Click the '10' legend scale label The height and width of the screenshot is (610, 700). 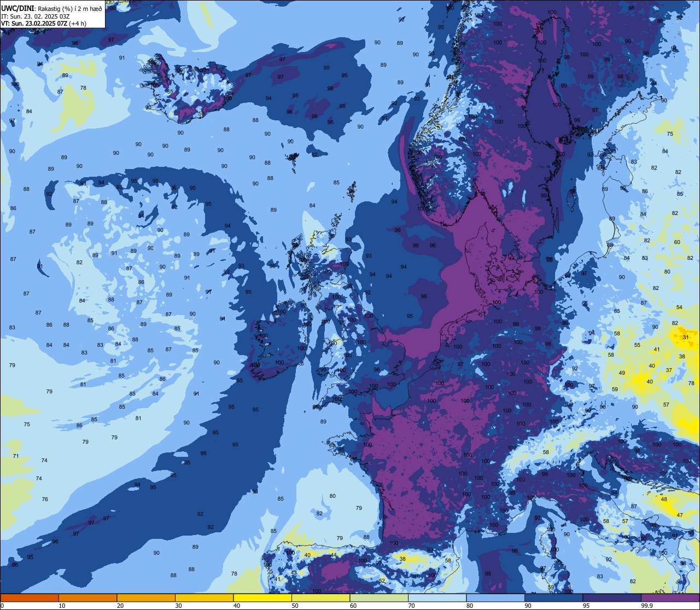coord(62,606)
